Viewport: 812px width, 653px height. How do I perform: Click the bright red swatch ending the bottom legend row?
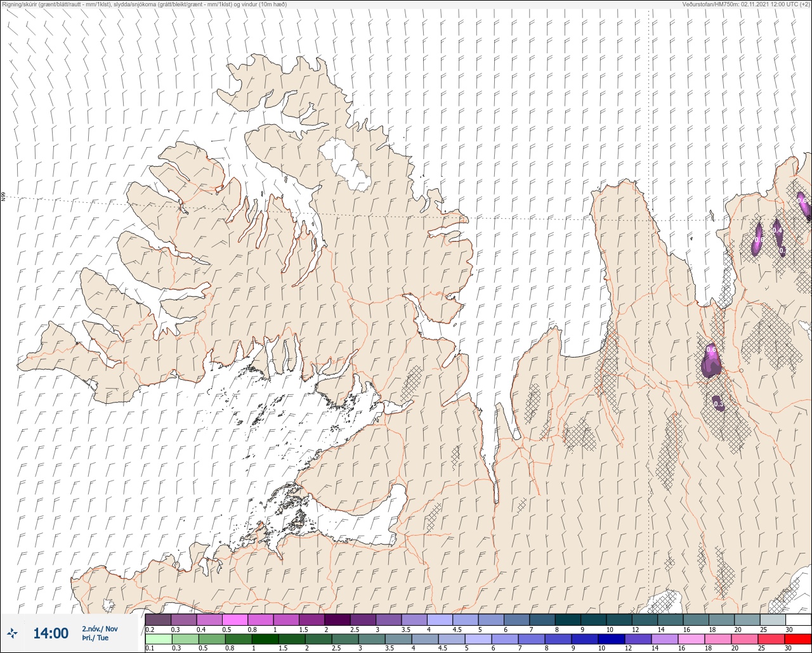pyautogui.click(x=798, y=638)
